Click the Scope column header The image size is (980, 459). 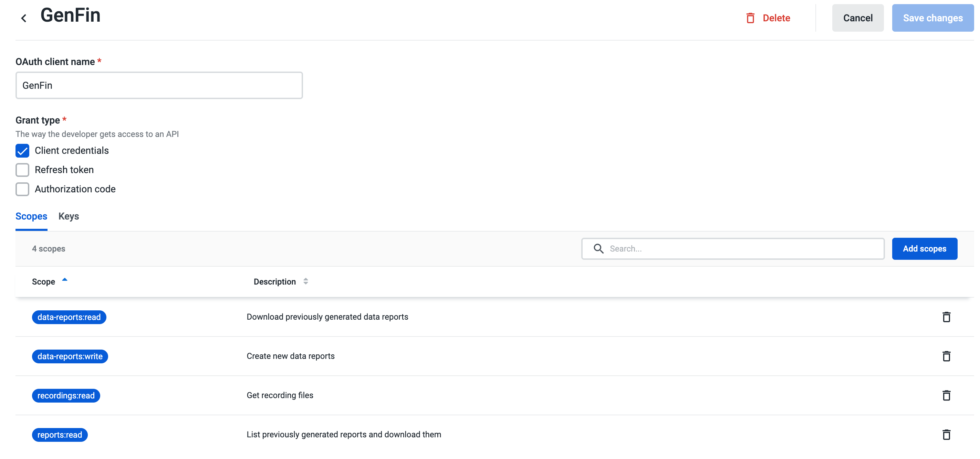(43, 282)
